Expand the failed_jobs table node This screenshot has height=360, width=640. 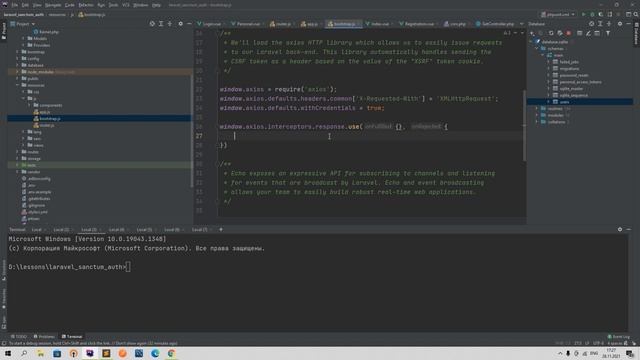point(549,62)
